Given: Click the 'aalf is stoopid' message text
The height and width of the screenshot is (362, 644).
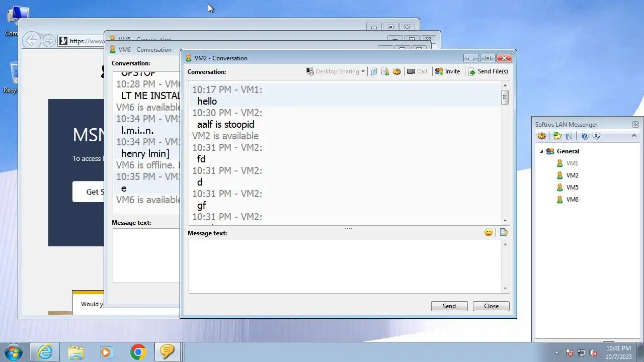Looking at the screenshot, I should pyautogui.click(x=225, y=124).
